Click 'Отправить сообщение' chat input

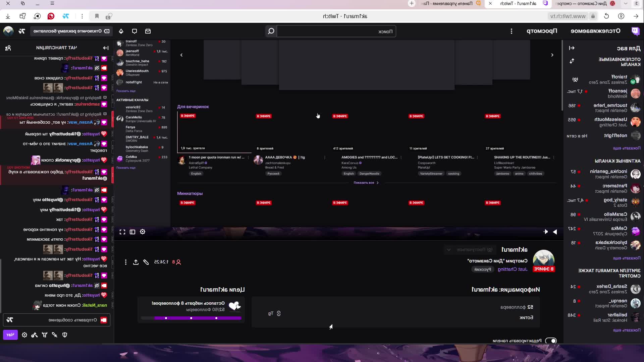[x=57, y=320]
